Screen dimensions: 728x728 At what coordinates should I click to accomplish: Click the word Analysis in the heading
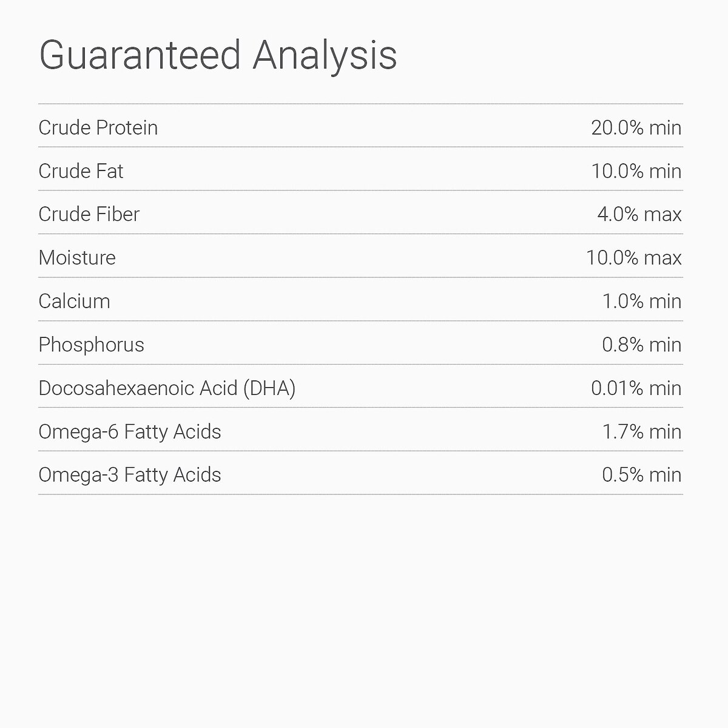(325, 55)
